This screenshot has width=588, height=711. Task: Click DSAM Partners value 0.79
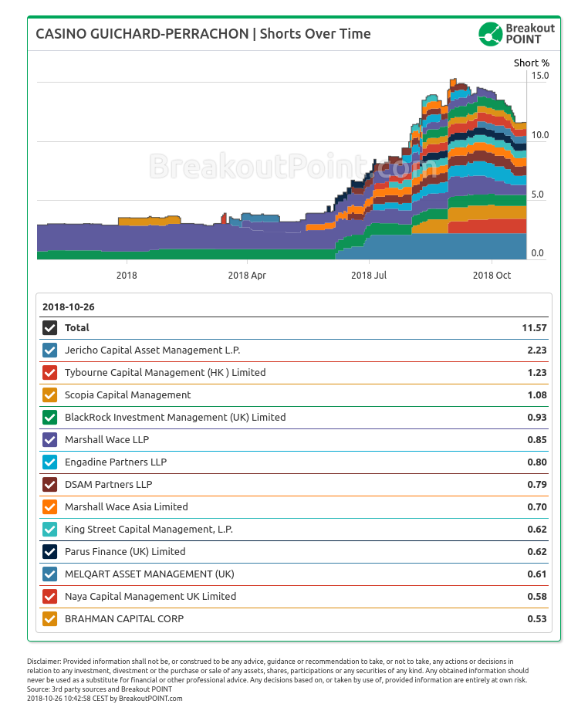pos(537,485)
